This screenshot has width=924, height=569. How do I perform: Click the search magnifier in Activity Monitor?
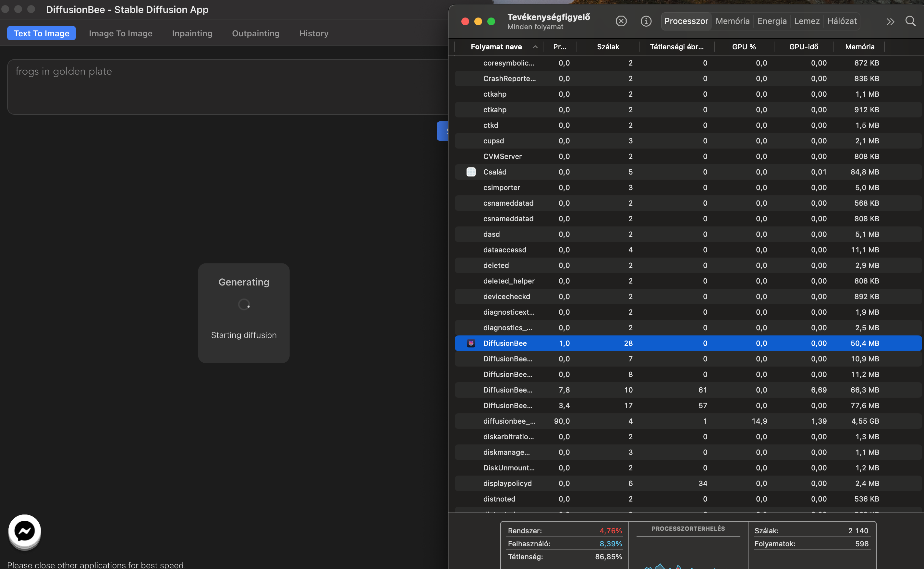point(910,21)
